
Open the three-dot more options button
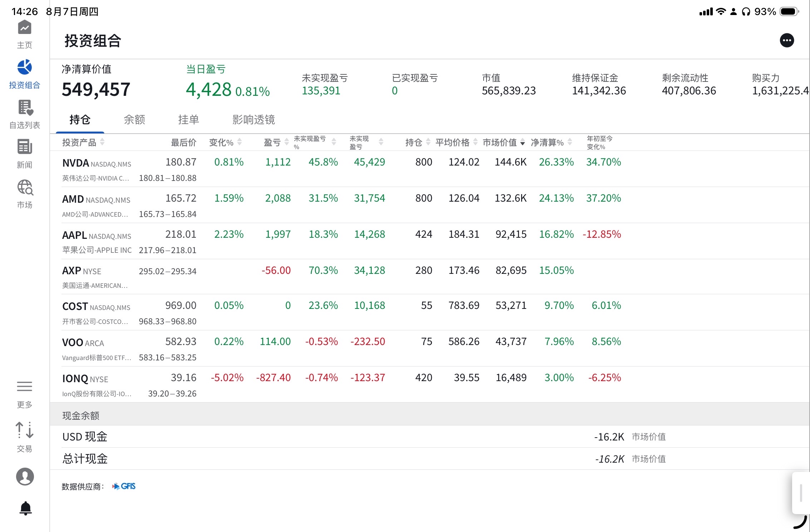coord(787,40)
